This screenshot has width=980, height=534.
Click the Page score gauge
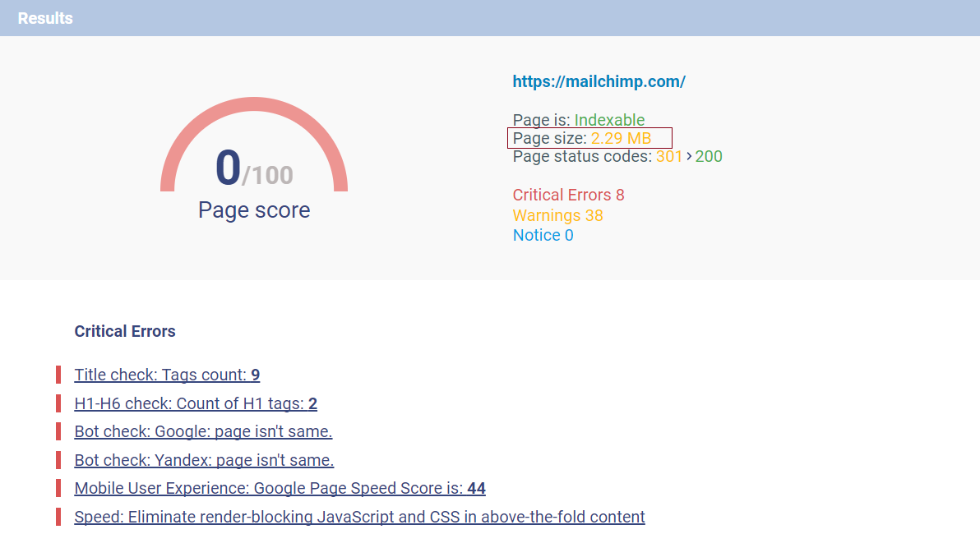tap(254, 145)
